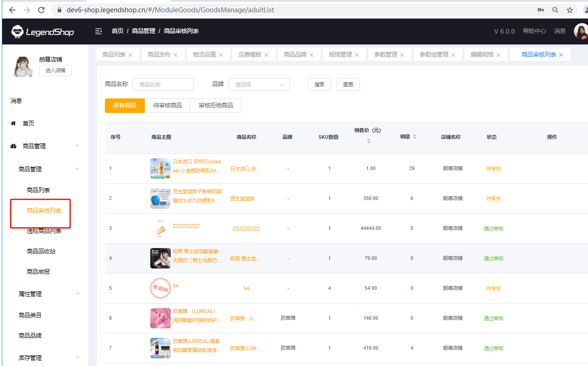This screenshot has width=588, height=366.
Task: Click the password key icon
Action: tap(541, 10)
